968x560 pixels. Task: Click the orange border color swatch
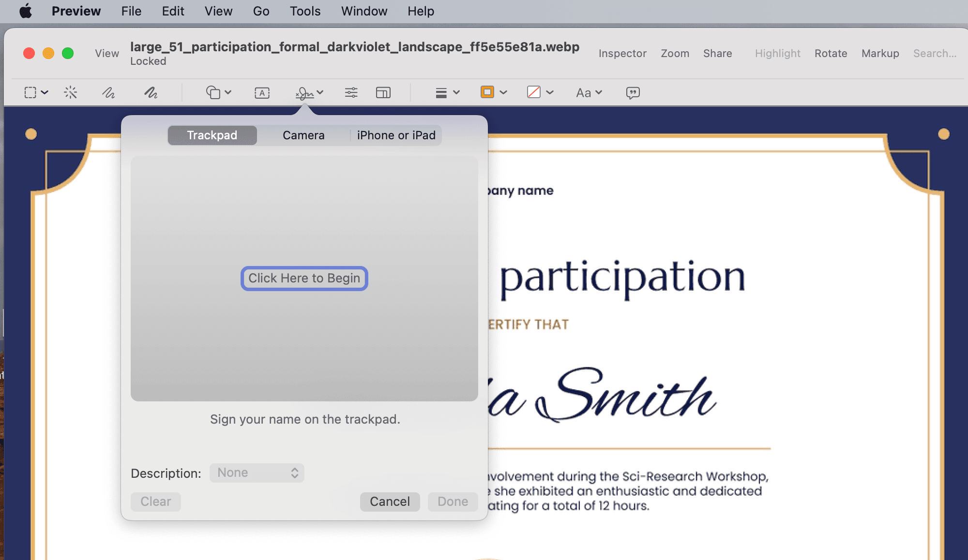pos(488,92)
